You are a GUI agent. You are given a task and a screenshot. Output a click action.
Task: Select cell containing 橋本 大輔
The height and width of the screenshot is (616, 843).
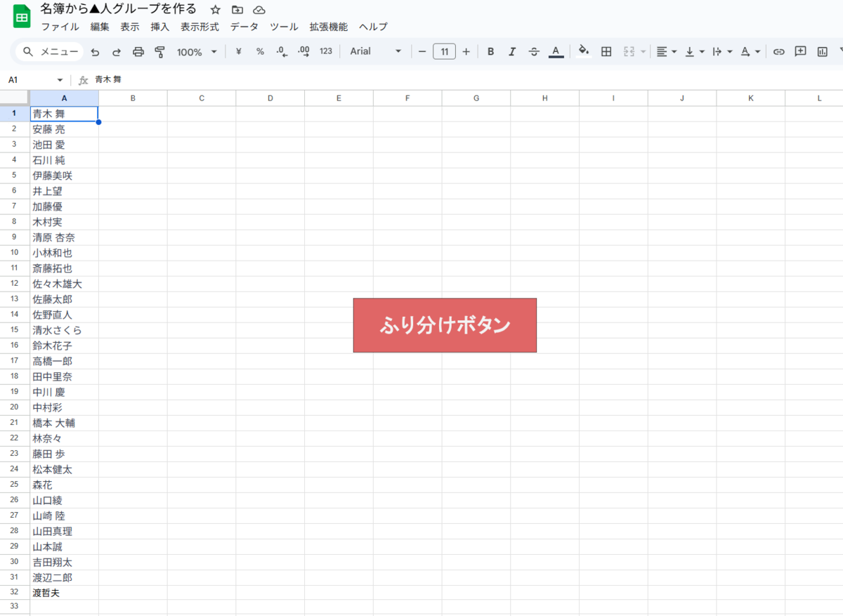(64, 423)
